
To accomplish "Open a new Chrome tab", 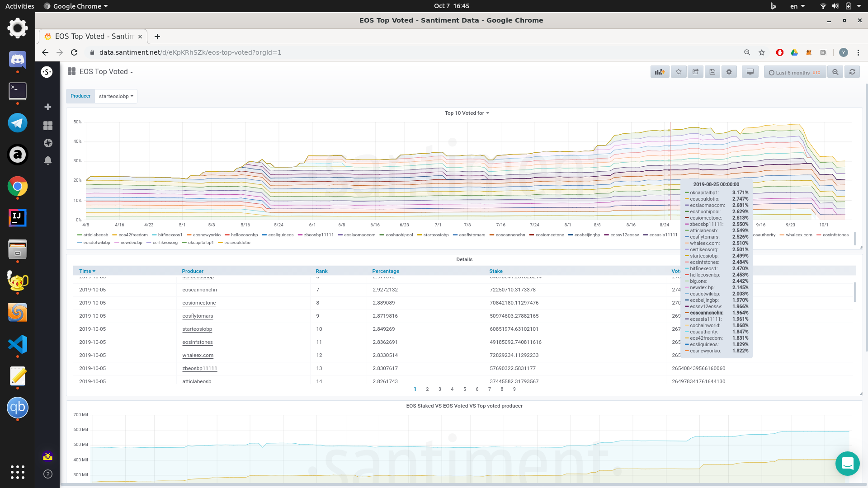I will [157, 37].
